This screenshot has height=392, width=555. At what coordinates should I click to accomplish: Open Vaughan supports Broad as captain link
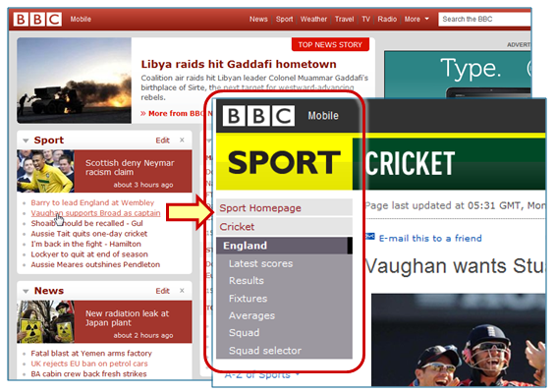click(95, 213)
